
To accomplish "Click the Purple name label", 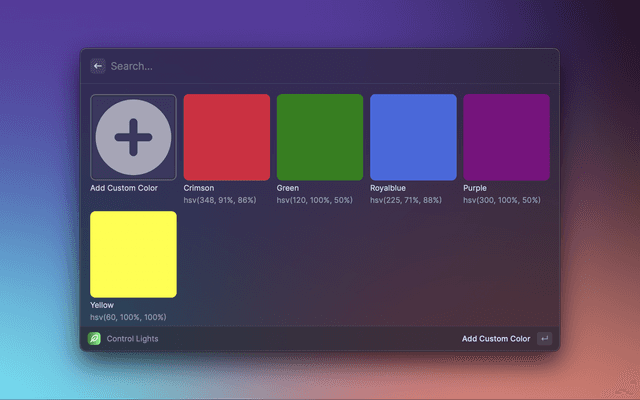I will [x=475, y=188].
